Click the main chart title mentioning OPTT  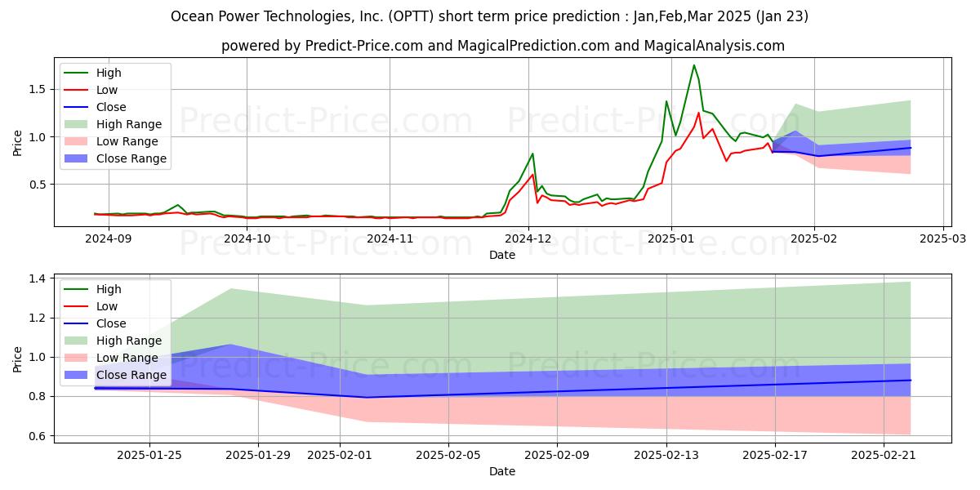[x=490, y=16]
